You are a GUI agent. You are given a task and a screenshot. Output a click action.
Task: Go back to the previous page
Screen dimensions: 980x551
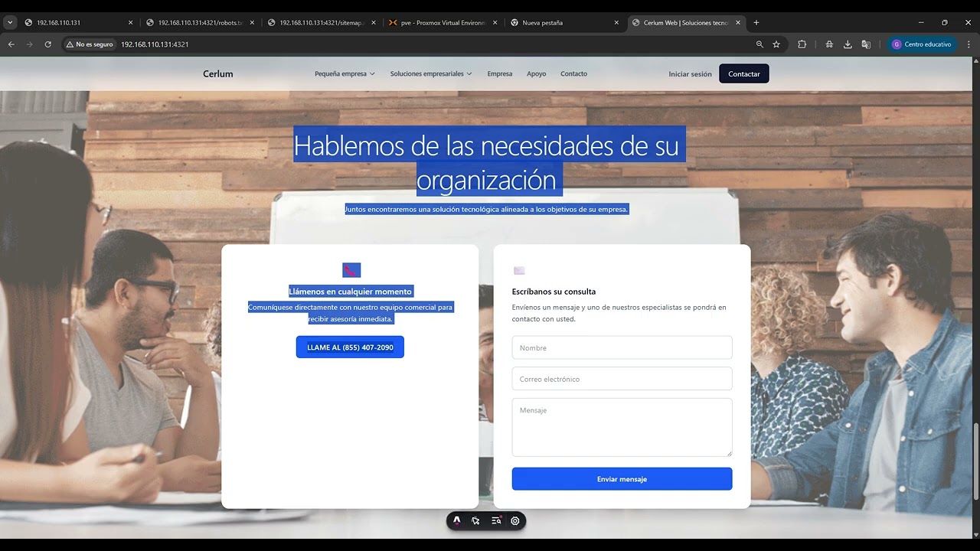(11, 44)
